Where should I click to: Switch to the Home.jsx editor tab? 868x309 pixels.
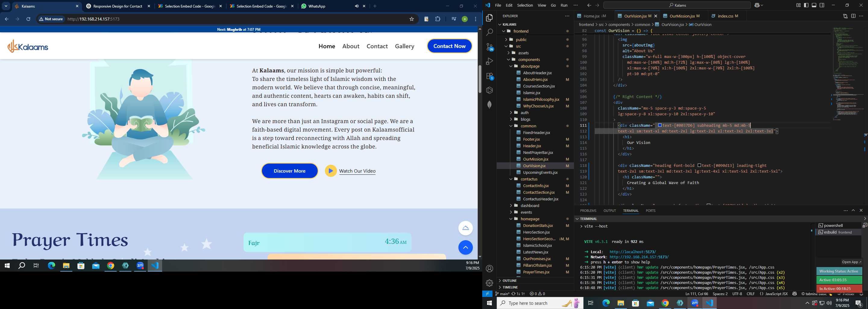pyautogui.click(x=591, y=16)
